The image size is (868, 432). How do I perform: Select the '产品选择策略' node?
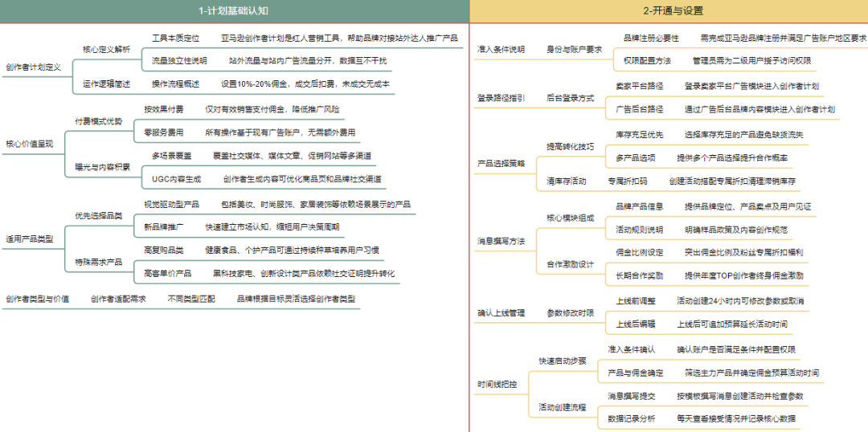501,163
